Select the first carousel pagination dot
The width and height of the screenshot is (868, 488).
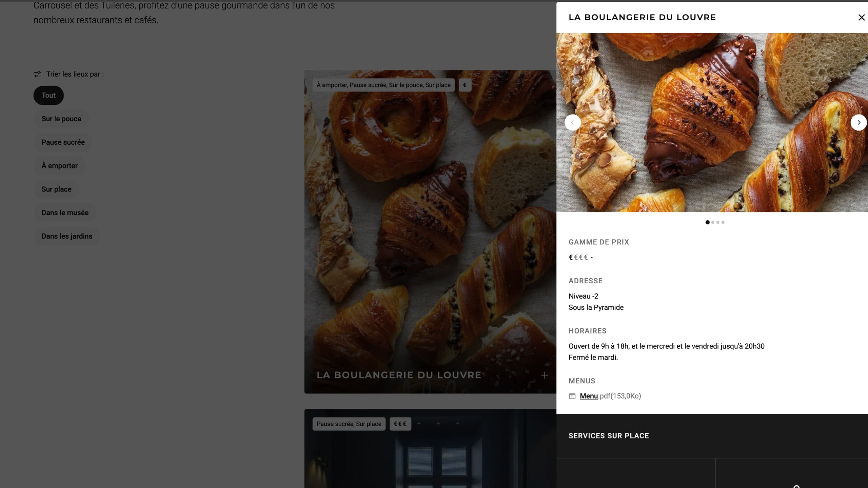click(x=707, y=222)
